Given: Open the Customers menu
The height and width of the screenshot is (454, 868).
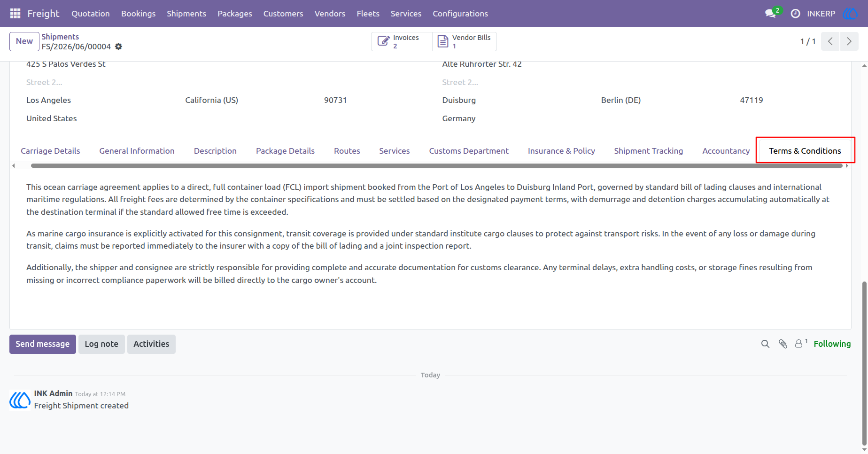Looking at the screenshot, I should tap(283, 14).
